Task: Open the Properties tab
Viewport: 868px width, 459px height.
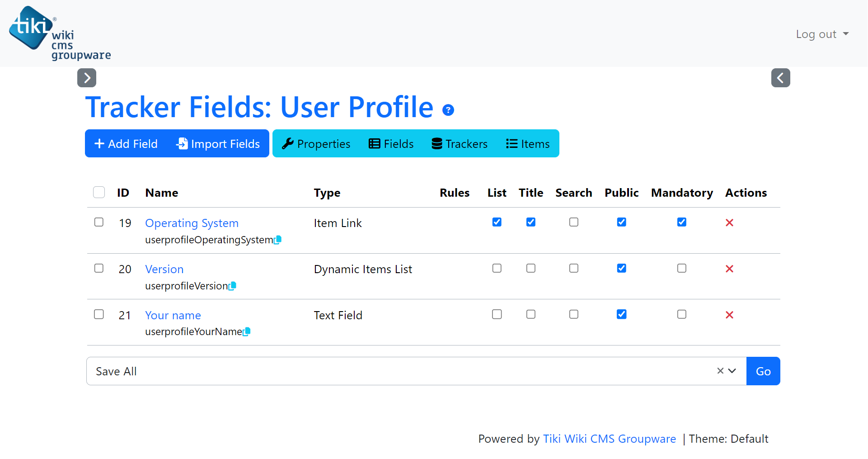Action: [x=316, y=144]
